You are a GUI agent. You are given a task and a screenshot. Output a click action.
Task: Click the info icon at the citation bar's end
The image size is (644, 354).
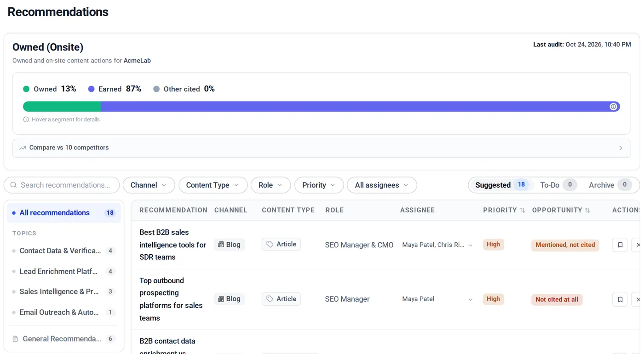click(x=613, y=107)
